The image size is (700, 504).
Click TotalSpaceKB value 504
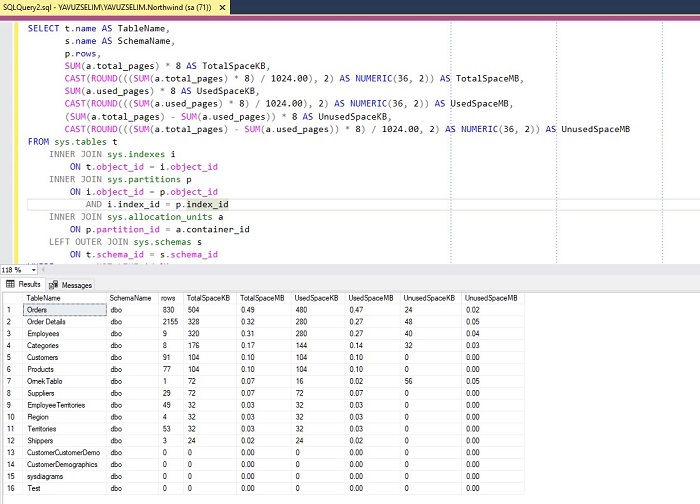pyautogui.click(x=210, y=310)
